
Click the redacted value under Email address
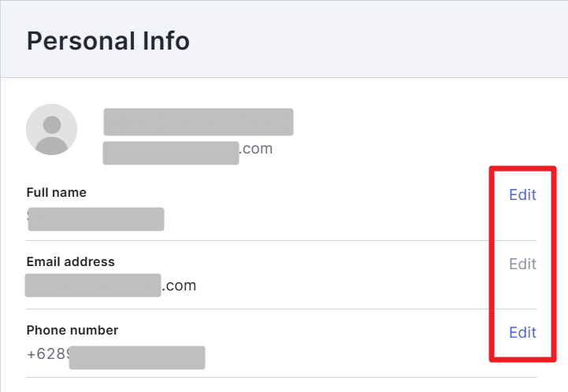click(x=93, y=285)
